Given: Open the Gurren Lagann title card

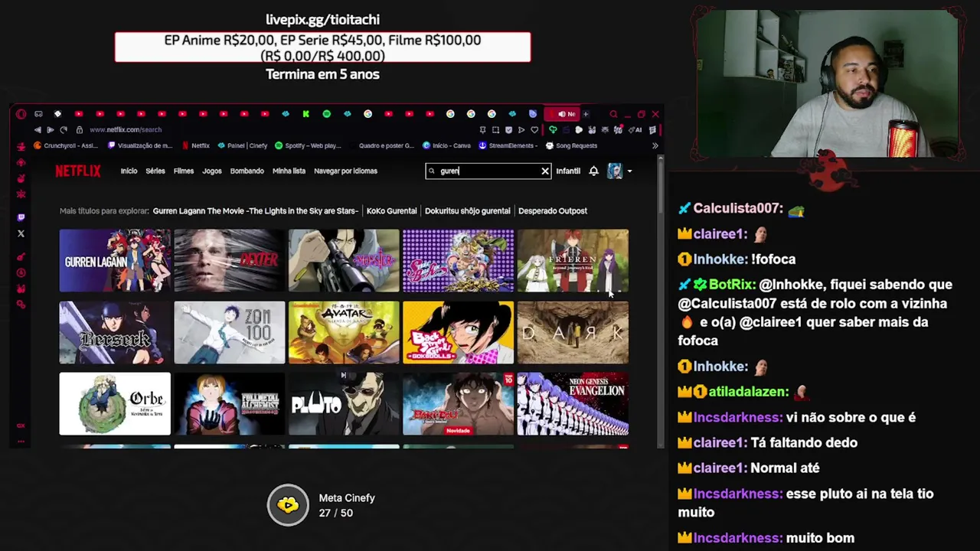Looking at the screenshot, I should click(115, 261).
